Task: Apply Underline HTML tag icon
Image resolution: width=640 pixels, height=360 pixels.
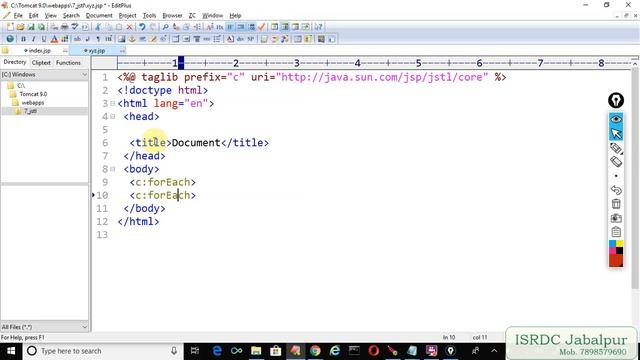Action: tap(44, 39)
